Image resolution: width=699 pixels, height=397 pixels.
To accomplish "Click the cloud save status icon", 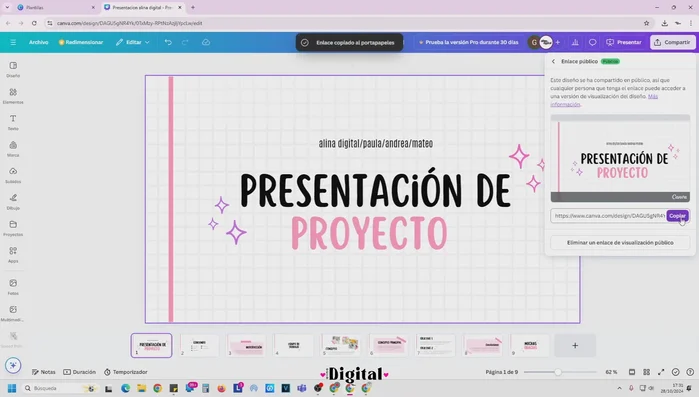I will 206,42.
